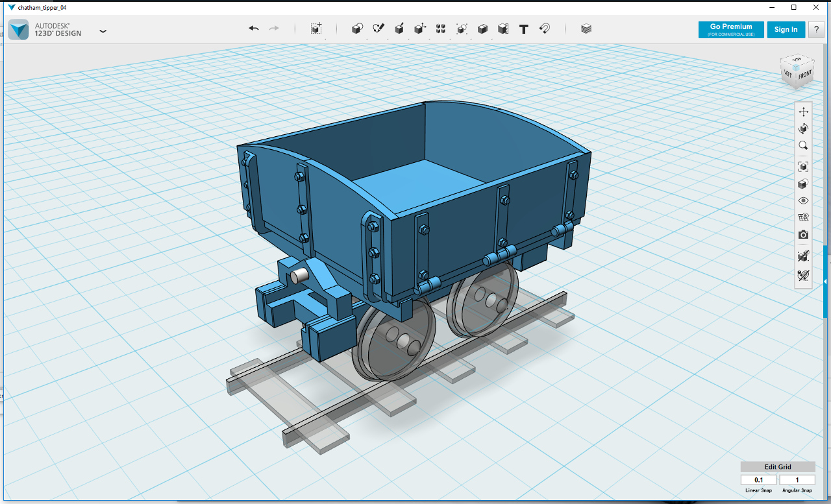Click the Angular Snap value field
This screenshot has height=504, width=831.
[797, 480]
